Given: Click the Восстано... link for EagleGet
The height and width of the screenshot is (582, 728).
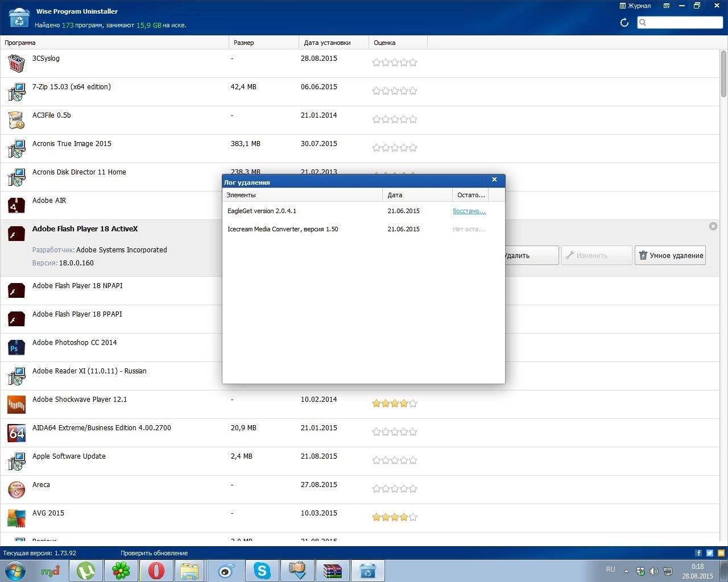Looking at the screenshot, I should point(469,211).
